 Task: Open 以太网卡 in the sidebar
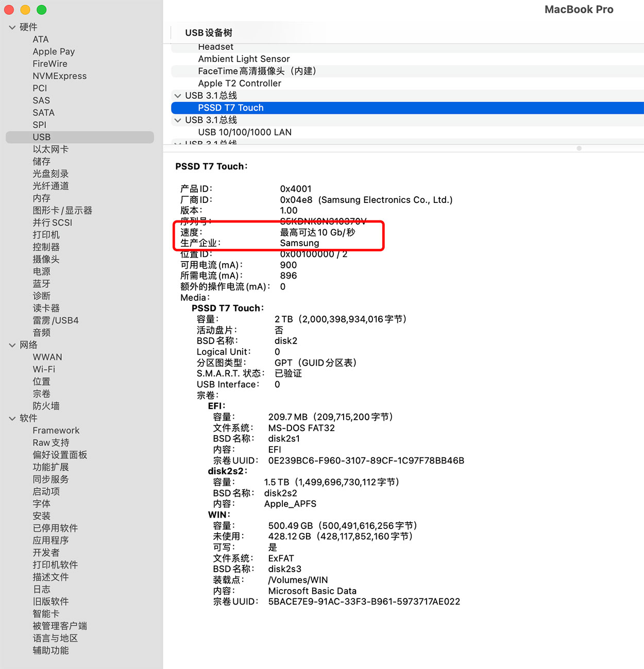[x=50, y=149]
